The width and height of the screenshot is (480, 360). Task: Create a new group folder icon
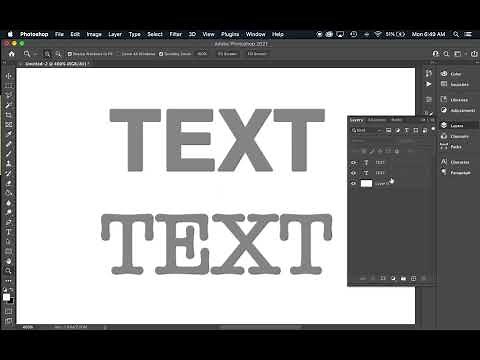pyautogui.click(x=403, y=278)
